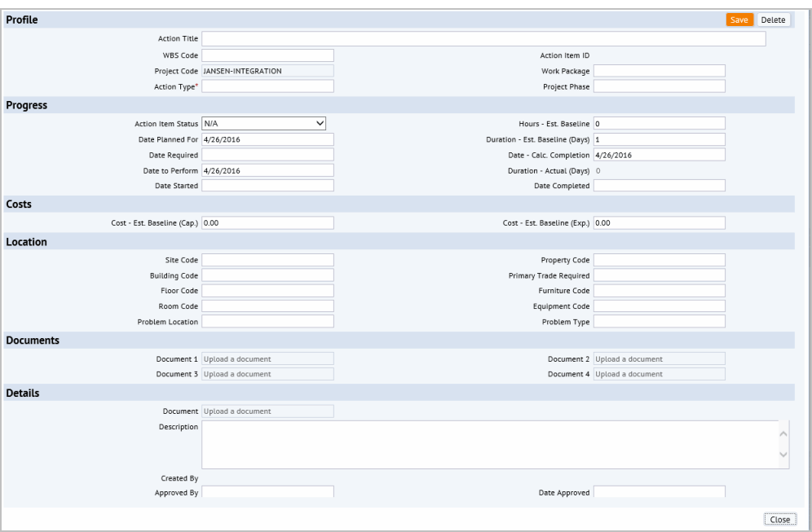812x532 pixels.
Task: Focus the Site Code input
Action: pos(267,260)
